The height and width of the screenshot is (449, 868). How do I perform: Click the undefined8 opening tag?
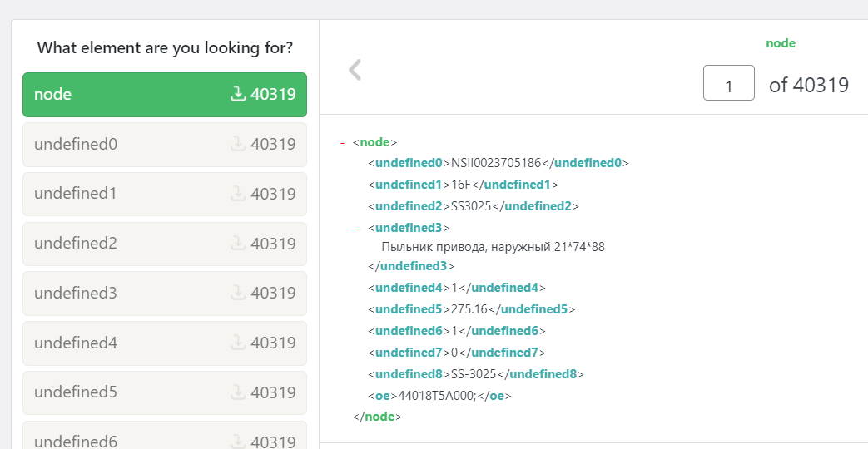pyautogui.click(x=408, y=374)
